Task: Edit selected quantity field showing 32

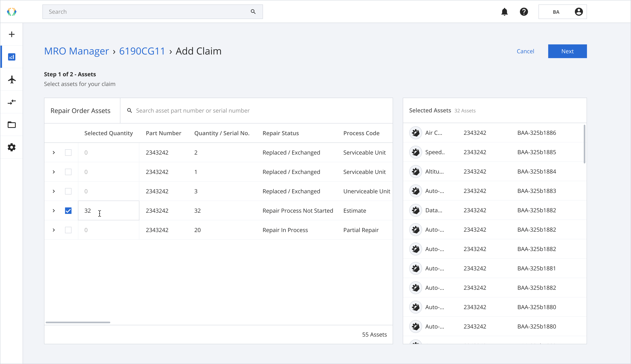Action: pyautogui.click(x=109, y=210)
